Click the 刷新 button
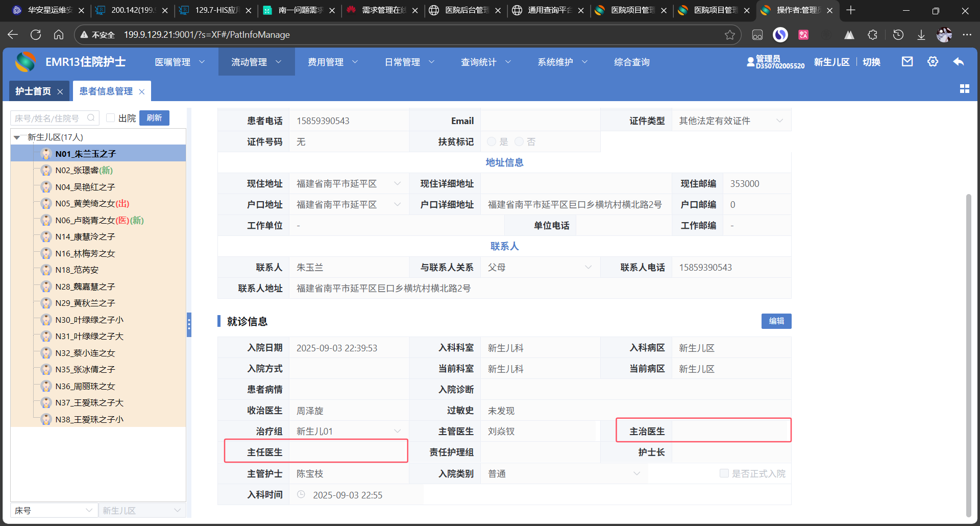Viewport: 980px width, 526px height. click(x=154, y=118)
